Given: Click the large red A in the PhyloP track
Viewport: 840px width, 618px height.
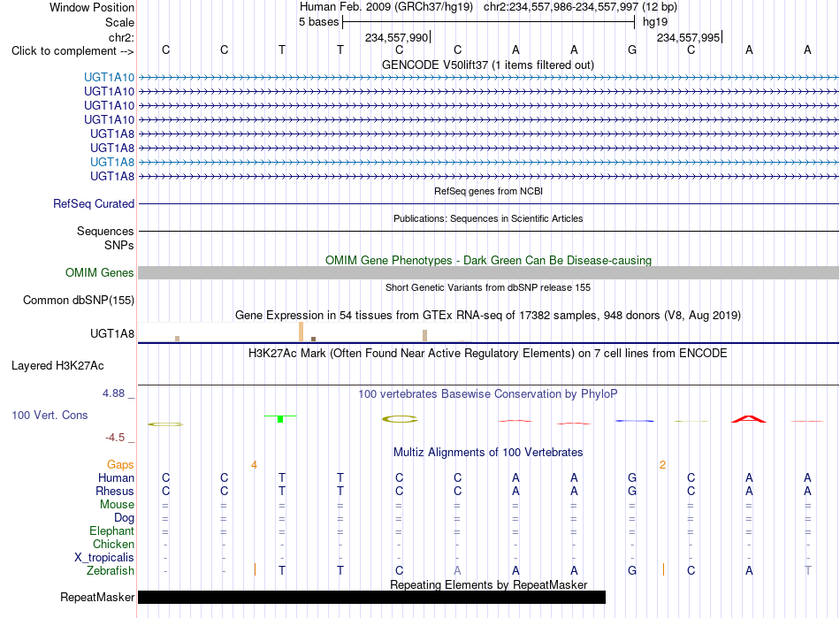Looking at the screenshot, I should tap(749, 419).
